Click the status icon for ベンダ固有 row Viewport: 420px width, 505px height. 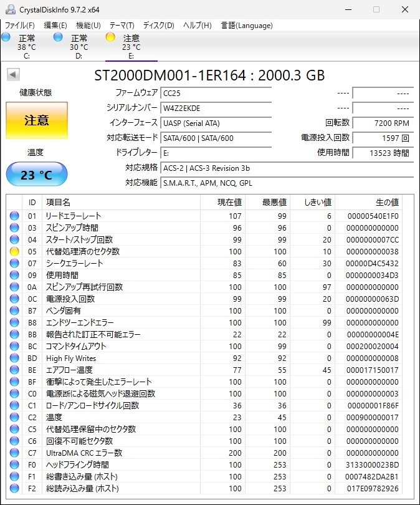(x=14, y=310)
